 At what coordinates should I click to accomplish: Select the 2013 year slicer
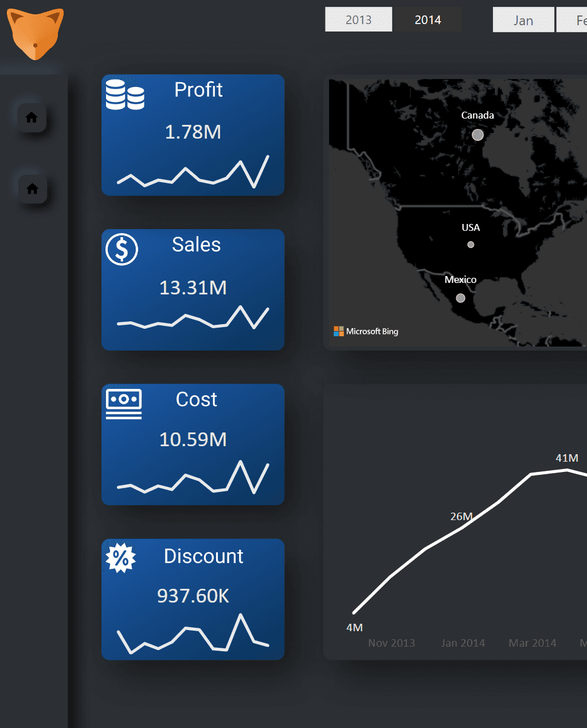pos(358,19)
